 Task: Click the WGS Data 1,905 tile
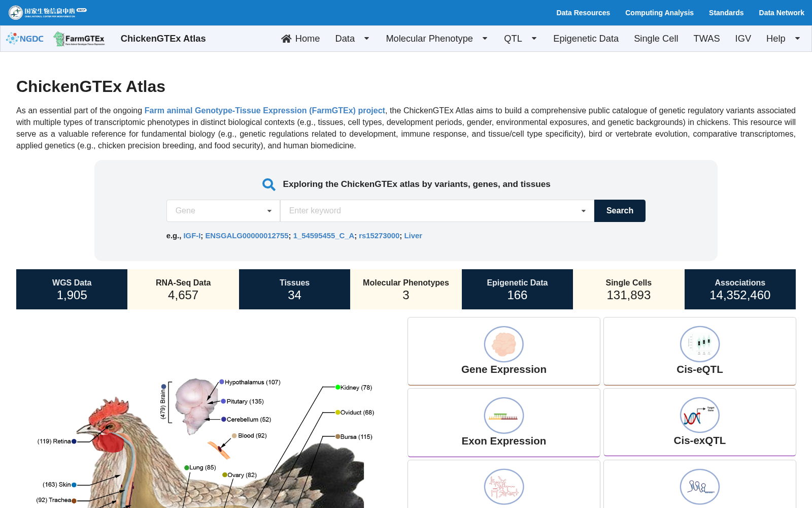pos(72,289)
